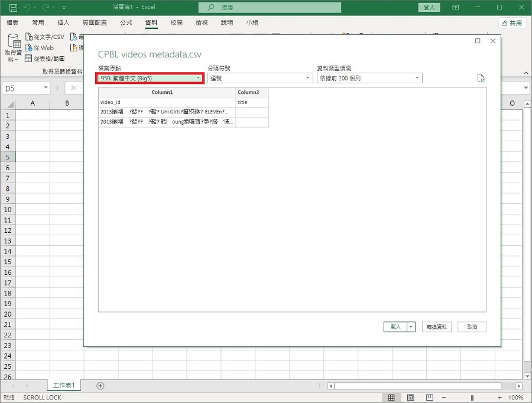Switch to Page Layout view
Screen dimensions: 532x403
click(x=409, y=398)
